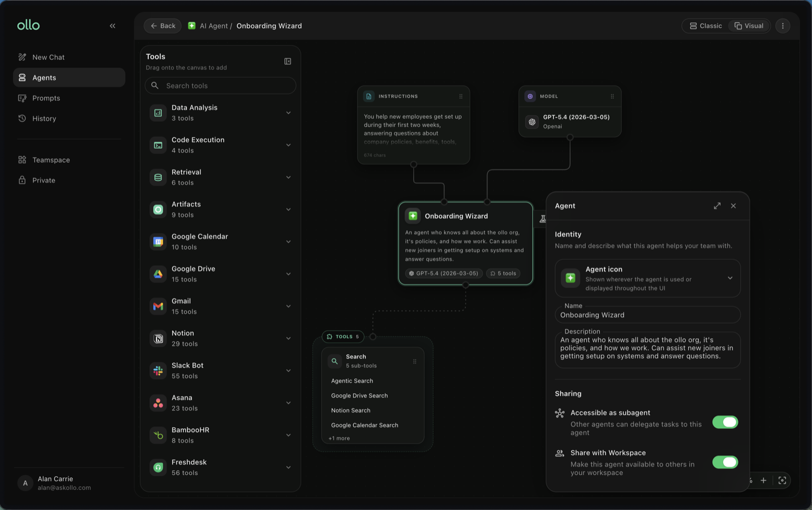The height and width of the screenshot is (510, 812).
Task: Edit the agent Description field
Action: point(648,349)
